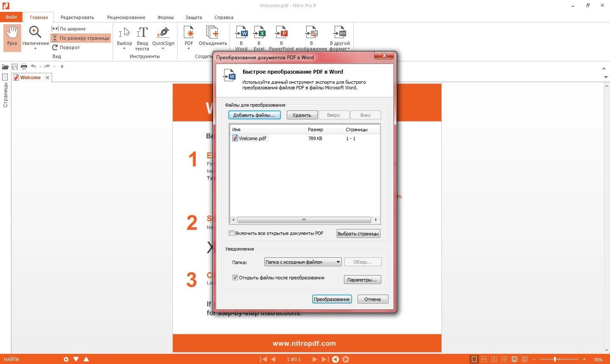Expand the Select (Выбор) dropdown arrow
610x364 pixels.
[x=124, y=49]
